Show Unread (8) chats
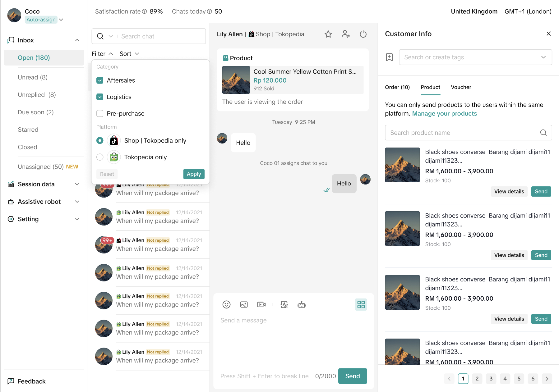 [33, 77]
